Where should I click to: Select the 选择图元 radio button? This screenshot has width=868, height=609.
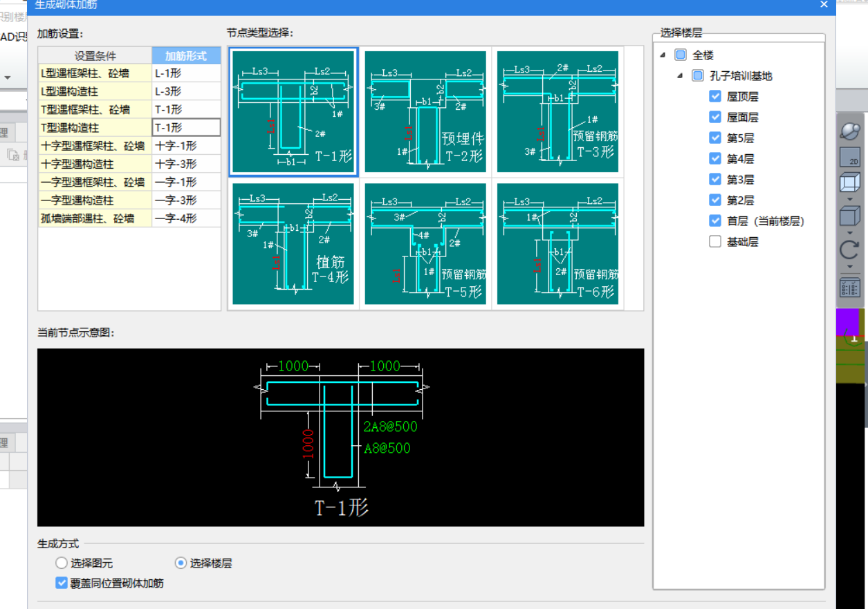tap(62, 563)
